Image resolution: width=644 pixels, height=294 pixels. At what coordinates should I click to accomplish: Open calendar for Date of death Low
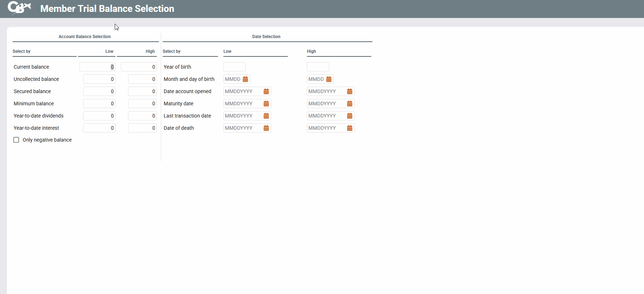pyautogui.click(x=266, y=128)
